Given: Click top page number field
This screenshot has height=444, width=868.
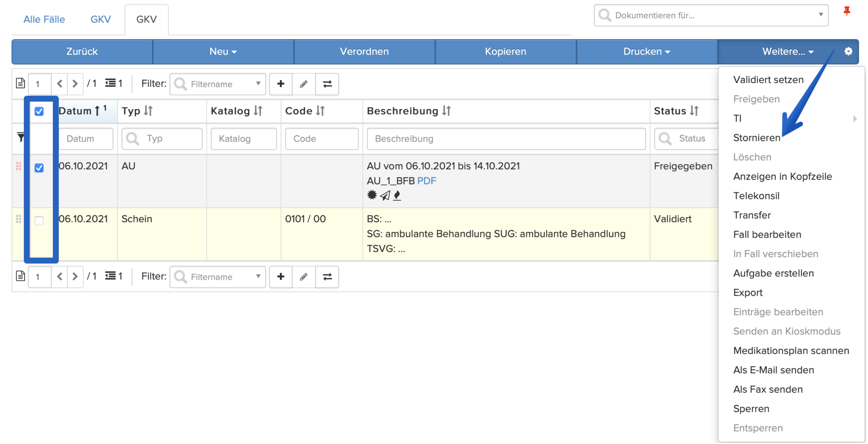Looking at the screenshot, I should coord(40,84).
